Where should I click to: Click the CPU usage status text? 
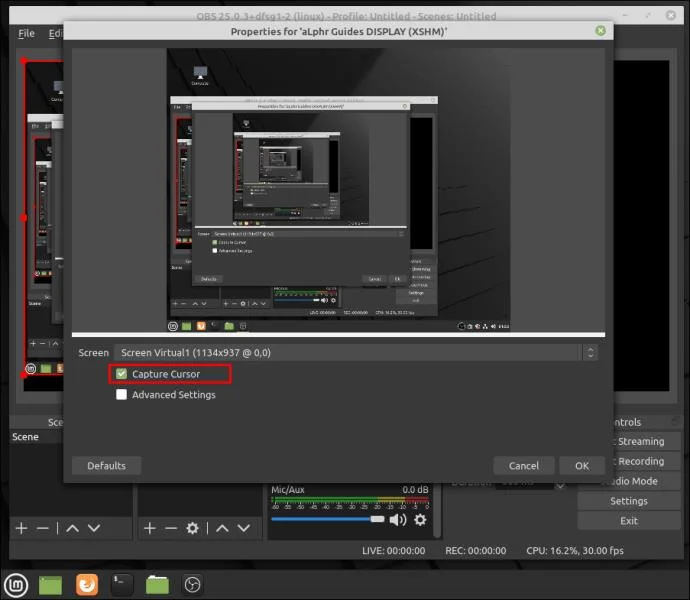click(575, 551)
